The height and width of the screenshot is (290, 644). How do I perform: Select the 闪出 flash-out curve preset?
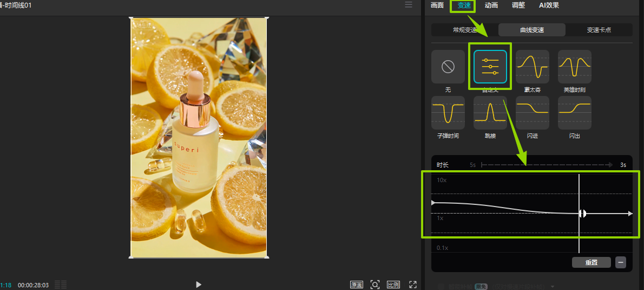[x=574, y=113]
